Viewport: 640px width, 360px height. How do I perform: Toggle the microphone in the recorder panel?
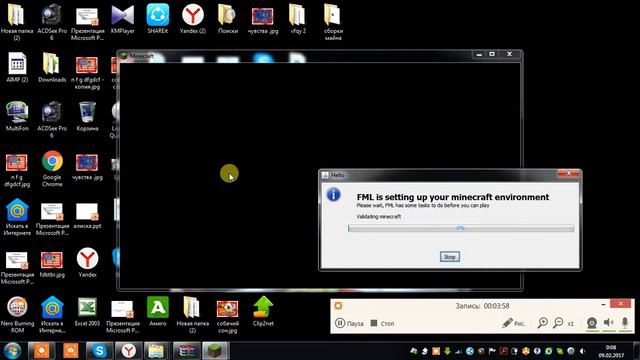coord(625,323)
